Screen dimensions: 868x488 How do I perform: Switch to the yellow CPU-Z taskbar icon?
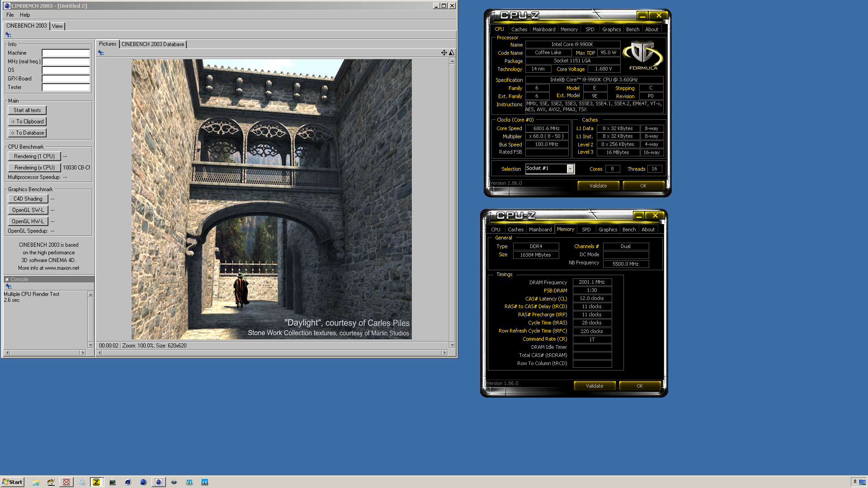[x=96, y=482]
